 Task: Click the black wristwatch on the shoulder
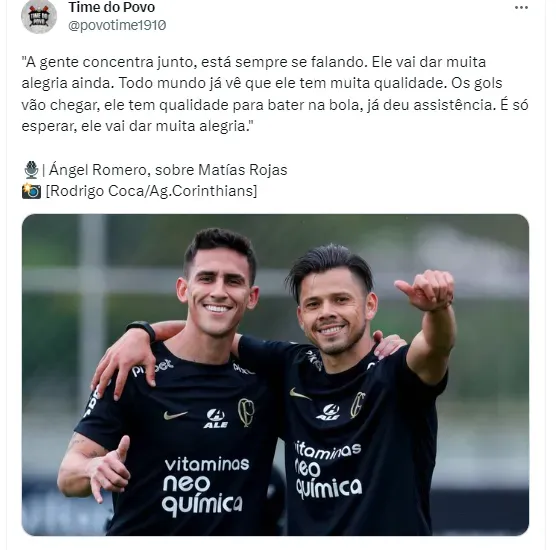click(x=142, y=330)
